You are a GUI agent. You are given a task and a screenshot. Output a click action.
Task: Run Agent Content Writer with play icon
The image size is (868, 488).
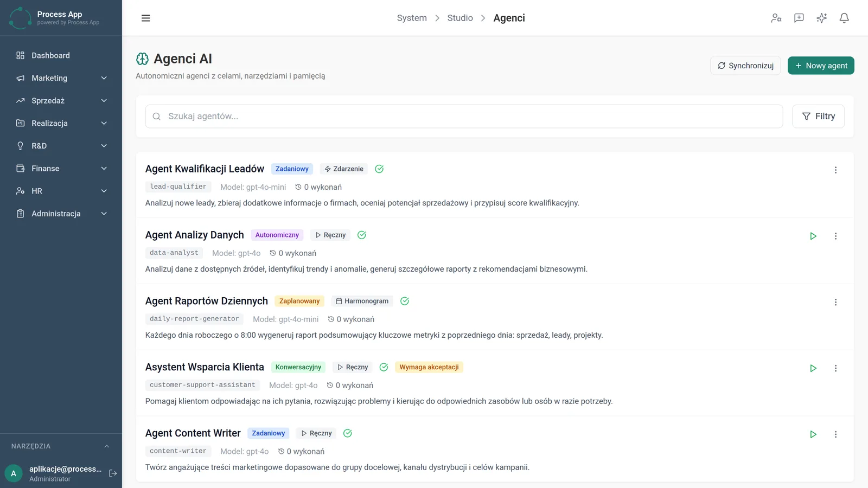(813, 434)
